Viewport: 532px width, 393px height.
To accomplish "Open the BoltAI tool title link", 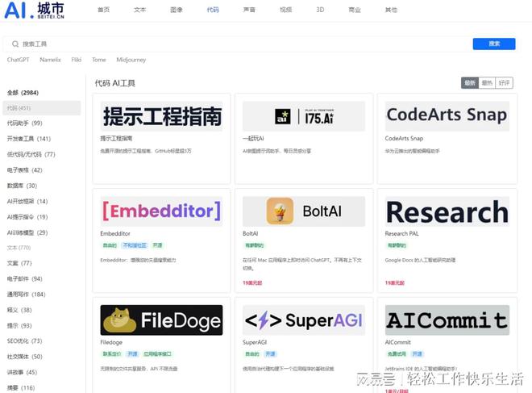I will (x=251, y=233).
